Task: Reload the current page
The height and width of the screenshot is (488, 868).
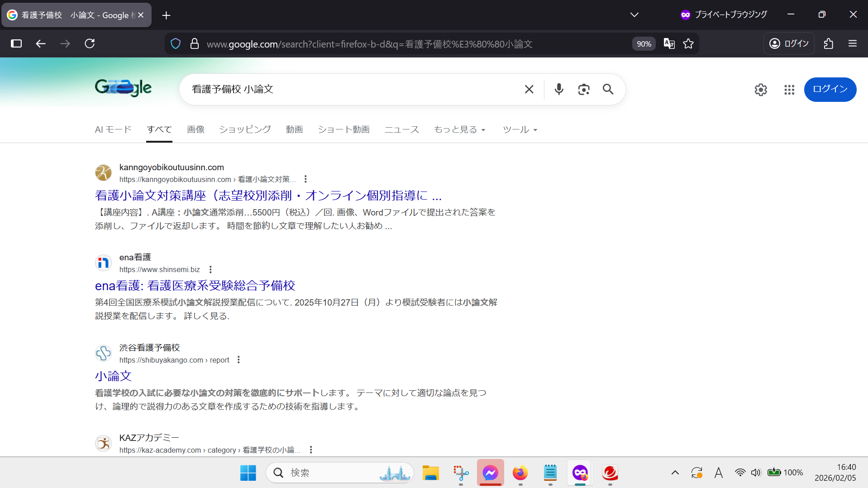Action: point(90,44)
